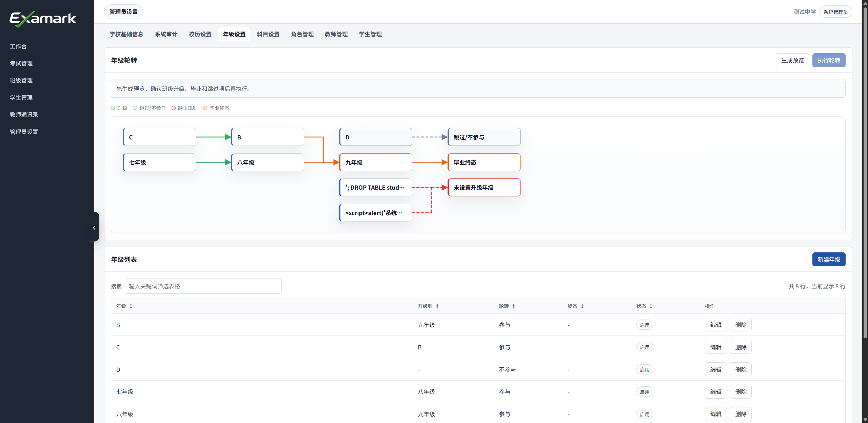
Task: Edit the grade D row
Action: tap(716, 370)
